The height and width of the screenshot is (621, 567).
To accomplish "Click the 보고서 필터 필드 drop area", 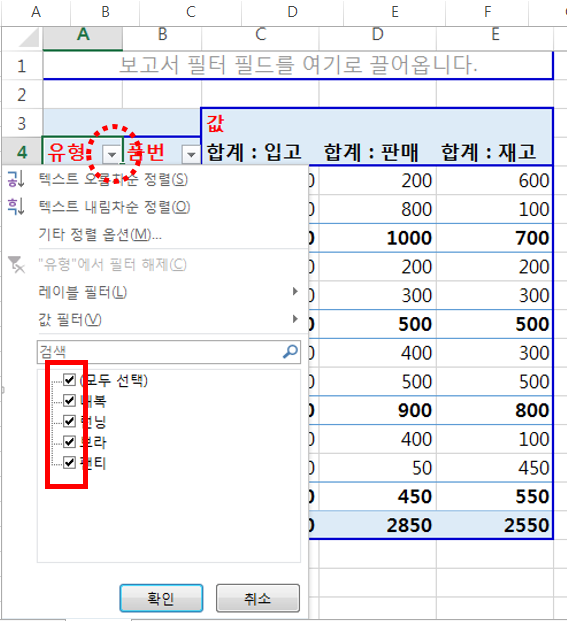I will [298, 65].
